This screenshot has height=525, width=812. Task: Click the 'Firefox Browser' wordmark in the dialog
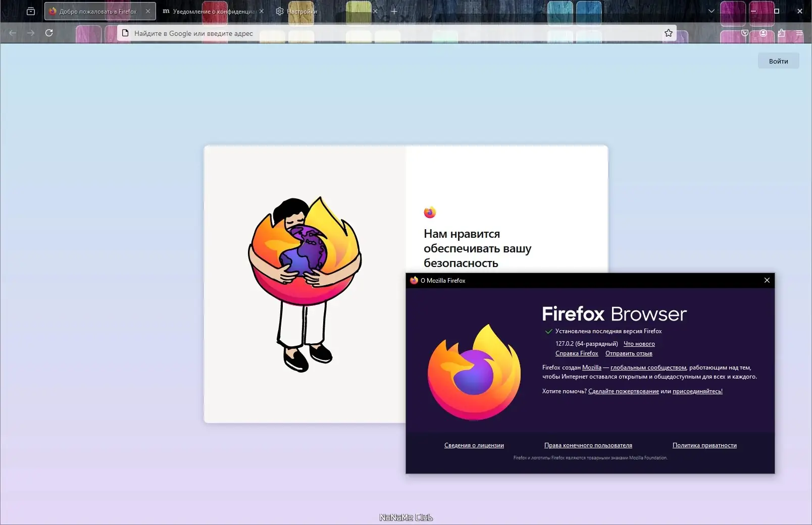point(615,314)
